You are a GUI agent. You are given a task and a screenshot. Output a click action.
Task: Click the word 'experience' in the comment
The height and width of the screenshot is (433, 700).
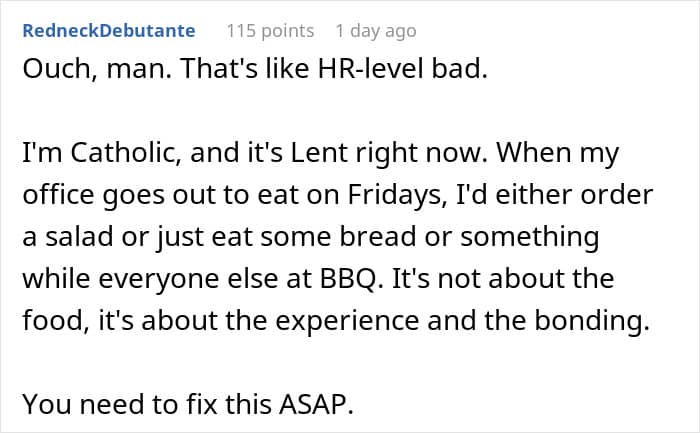347,321
